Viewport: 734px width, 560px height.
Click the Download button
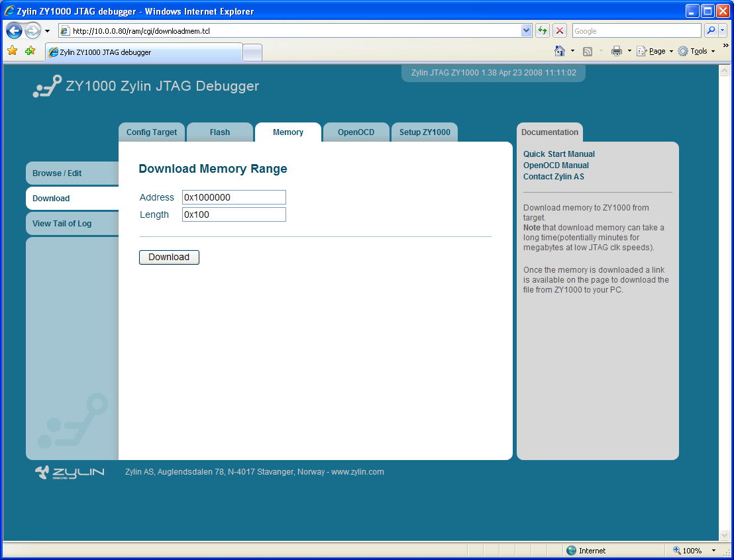pyautogui.click(x=169, y=257)
